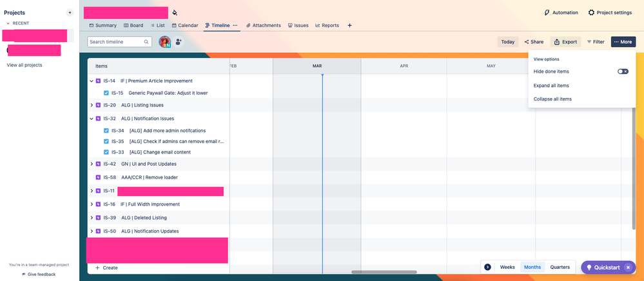Click the horizontal timeline scrollbar
Screen dimensions: 644x281
pyautogui.click(x=384, y=272)
